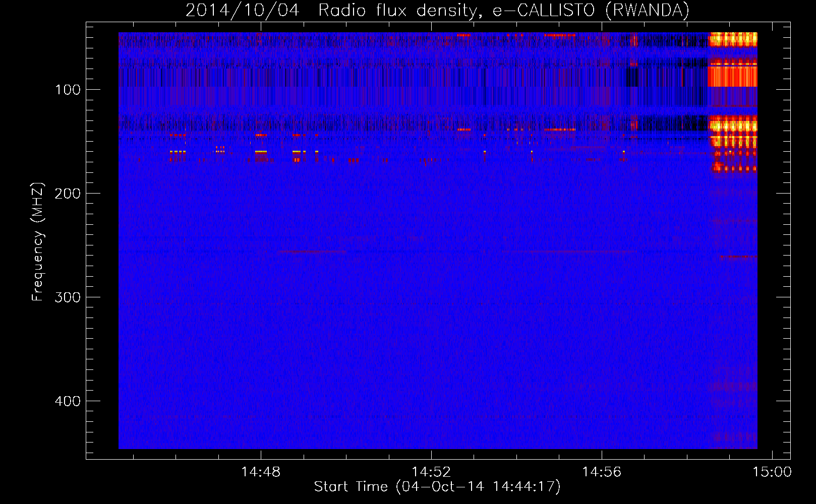Image resolution: width=816 pixels, height=504 pixels.
Task: Click the 200 frequency tick label
Action: pyautogui.click(x=68, y=194)
